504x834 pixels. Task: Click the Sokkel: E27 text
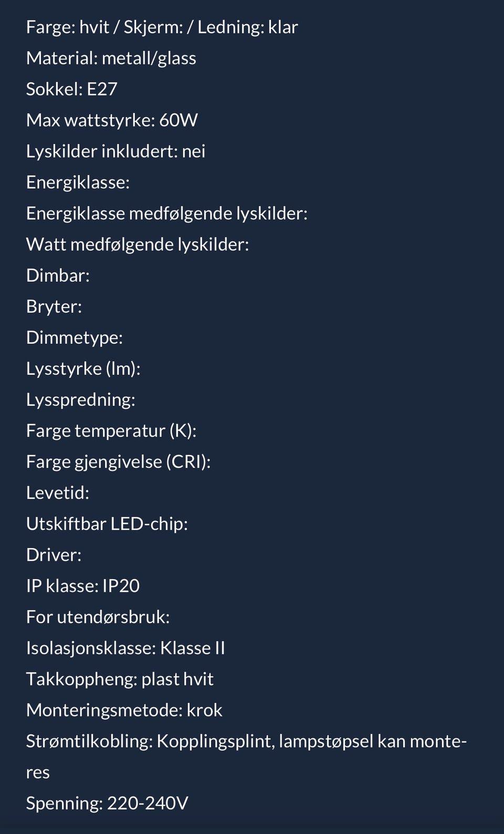coord(72,89)
